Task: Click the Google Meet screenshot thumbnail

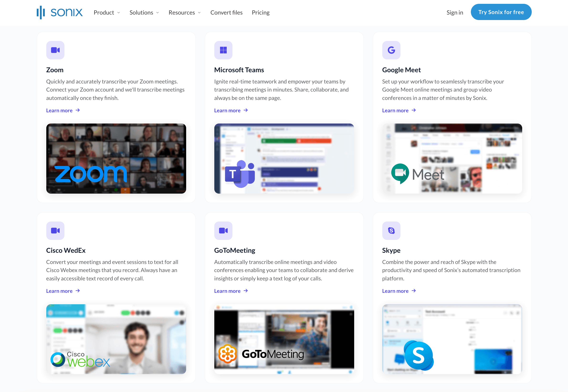Action: click(452, 158)
